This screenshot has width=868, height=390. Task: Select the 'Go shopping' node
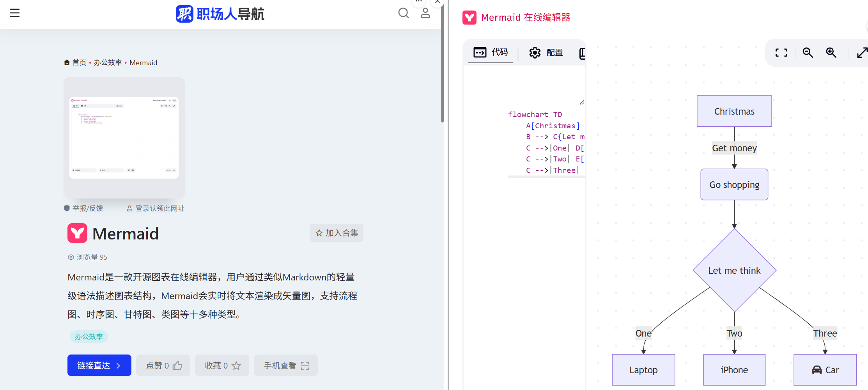tap(734, 184)
